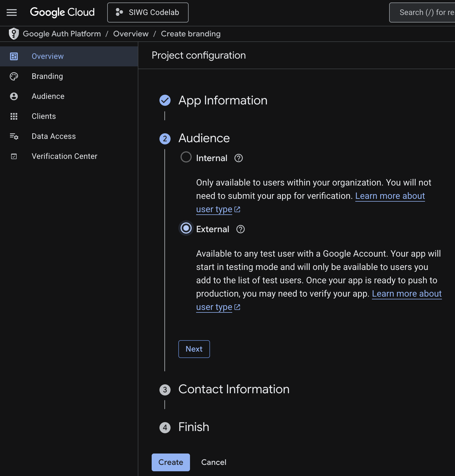The image size is (455, 476).
Task: Click Next in the Audience step
Action: pyautogui.click(x=194, y=349)
